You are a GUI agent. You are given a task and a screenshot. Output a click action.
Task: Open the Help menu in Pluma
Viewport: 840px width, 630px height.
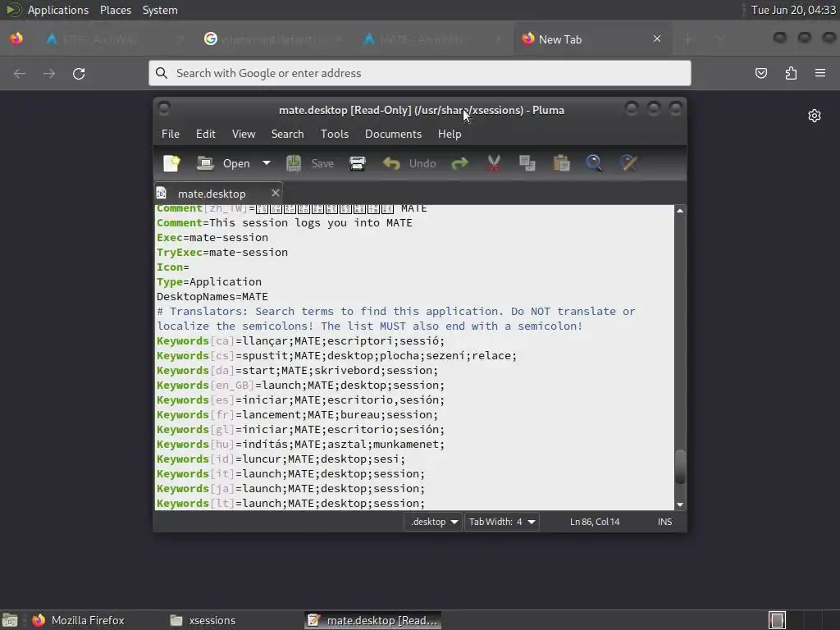[450, 134]
